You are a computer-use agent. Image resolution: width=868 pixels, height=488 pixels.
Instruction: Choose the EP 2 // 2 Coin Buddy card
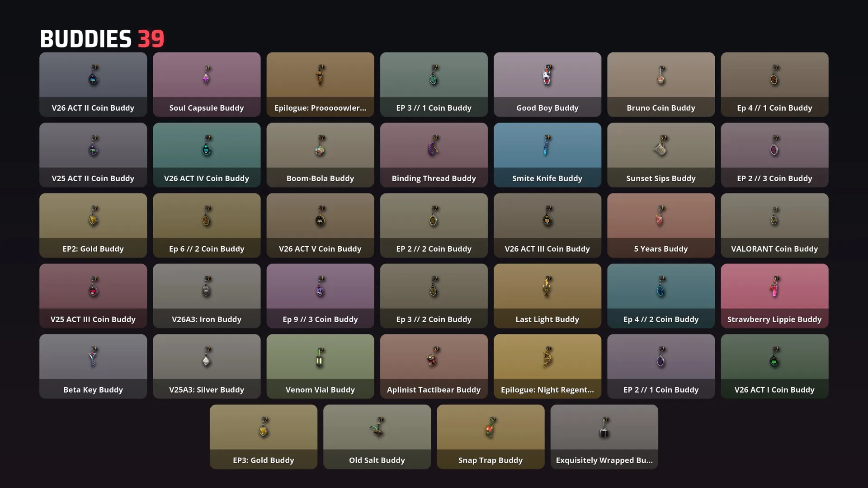click(x=434, y=225)
